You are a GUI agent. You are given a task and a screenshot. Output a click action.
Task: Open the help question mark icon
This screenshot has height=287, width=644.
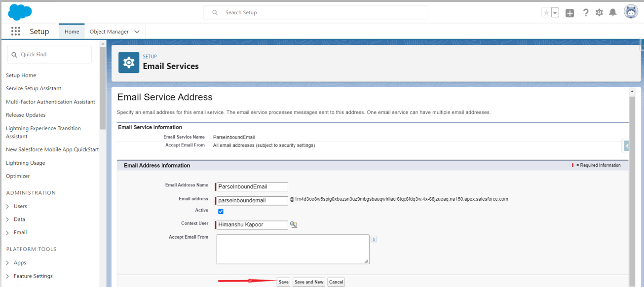click(586, 13)
